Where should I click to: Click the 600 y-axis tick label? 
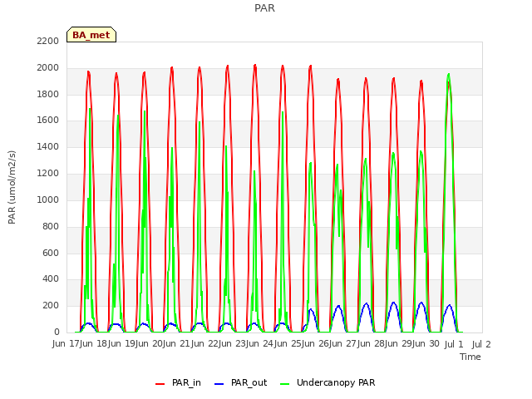coord(51,253)
